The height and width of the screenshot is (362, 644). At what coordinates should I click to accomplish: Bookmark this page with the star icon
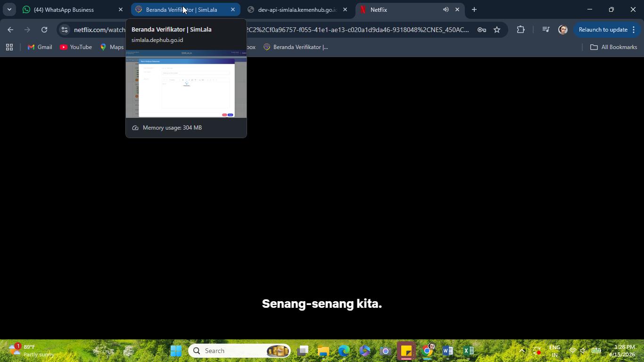(497, 30)
